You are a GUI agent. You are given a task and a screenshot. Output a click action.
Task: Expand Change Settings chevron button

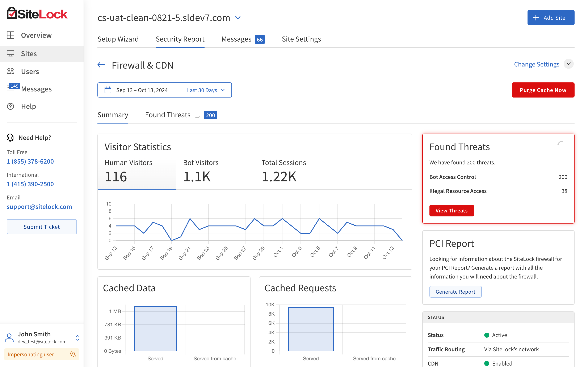point(568,64)
